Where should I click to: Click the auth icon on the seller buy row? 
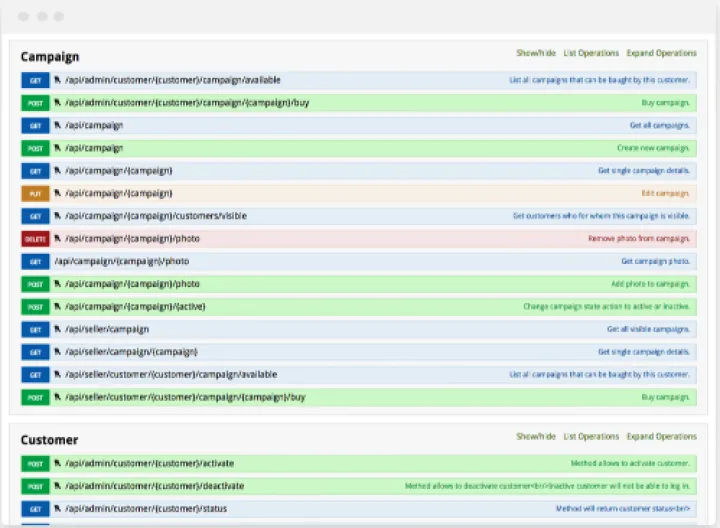pyautogui.click(x=57, y=397)
